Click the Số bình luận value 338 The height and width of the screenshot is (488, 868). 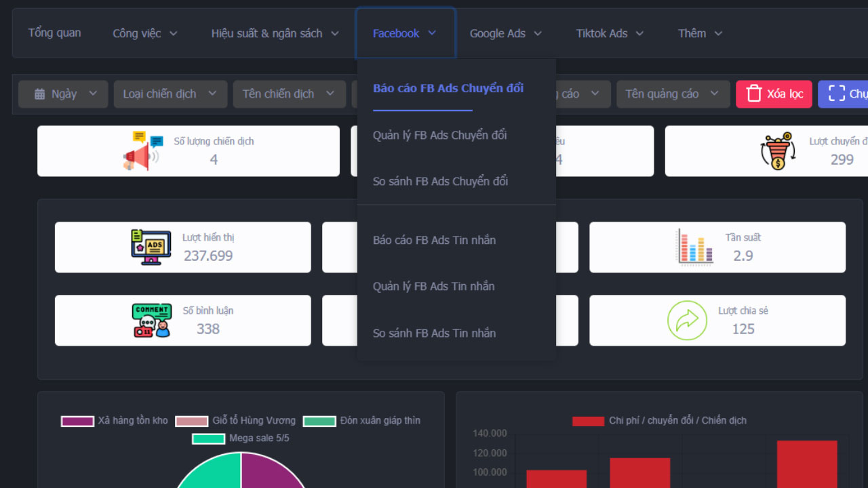click(208, 329)
